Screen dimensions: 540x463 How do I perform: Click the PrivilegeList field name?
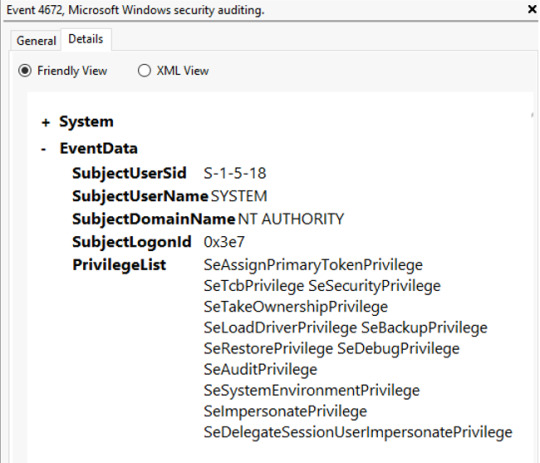coord(119,265)
